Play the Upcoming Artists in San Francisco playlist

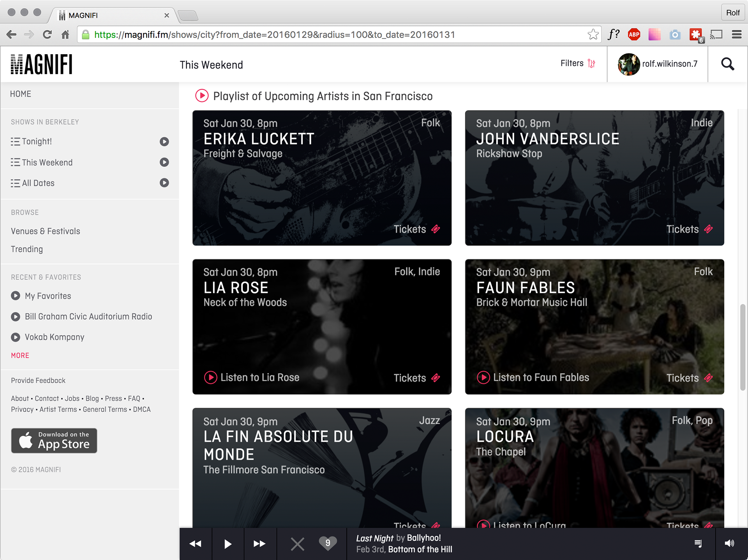tap(202, 96)
